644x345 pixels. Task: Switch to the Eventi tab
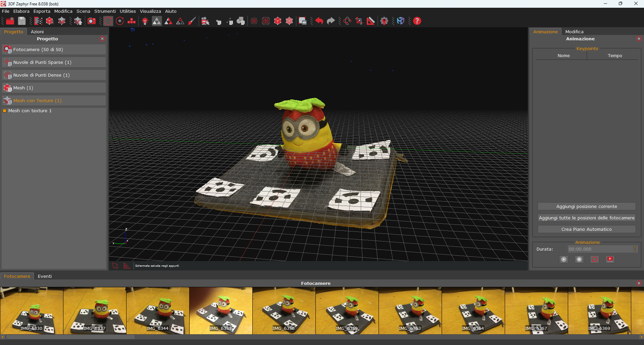45,276
